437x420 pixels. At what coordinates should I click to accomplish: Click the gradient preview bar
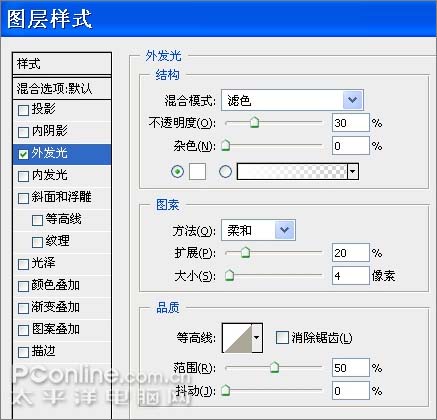[292, 172]
